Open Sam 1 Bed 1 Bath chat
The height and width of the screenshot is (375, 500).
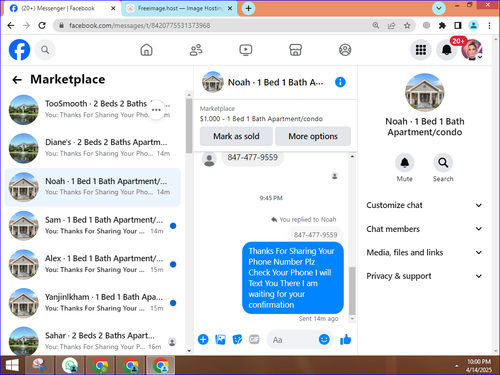(x=93, y=226)
